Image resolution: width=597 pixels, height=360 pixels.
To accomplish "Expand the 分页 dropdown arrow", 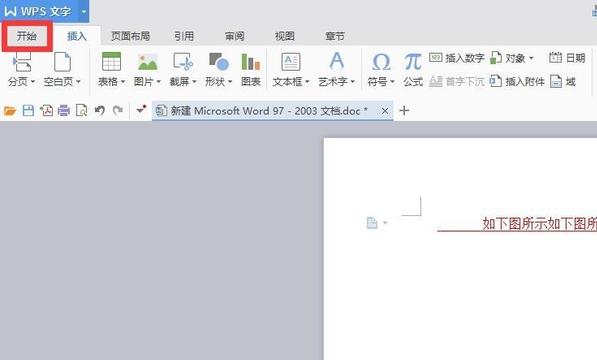I will 33,81.
